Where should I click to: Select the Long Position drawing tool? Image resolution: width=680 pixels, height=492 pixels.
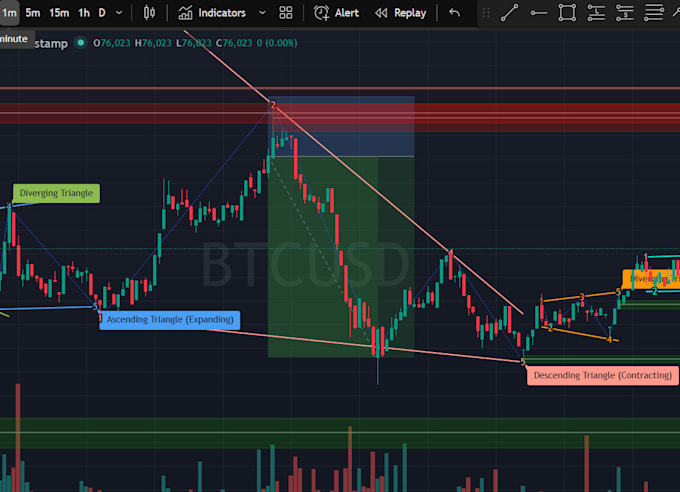(x=596, y=13)
